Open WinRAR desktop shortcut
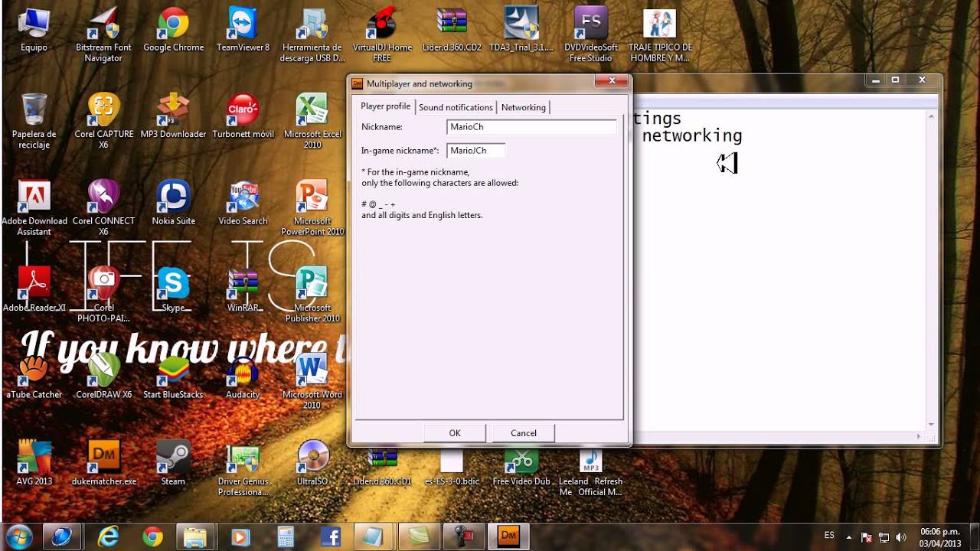Screen dimensions: 980x551 (243, 289)
